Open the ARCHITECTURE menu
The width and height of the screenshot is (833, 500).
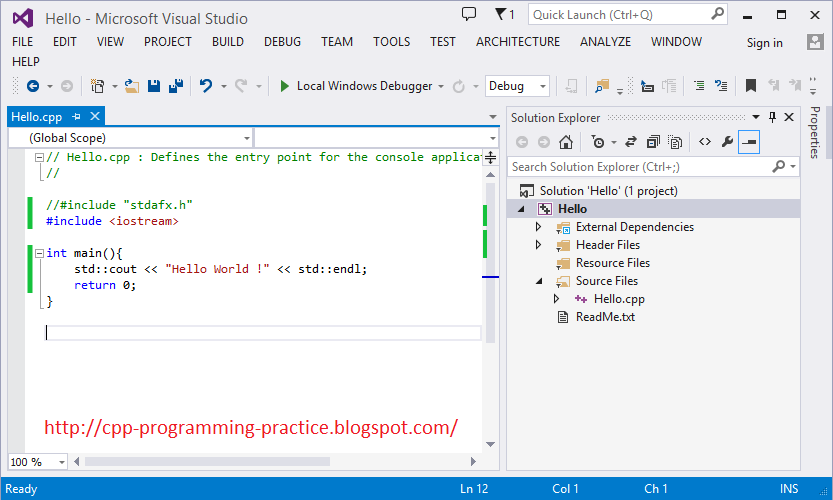tap(518, 42)
